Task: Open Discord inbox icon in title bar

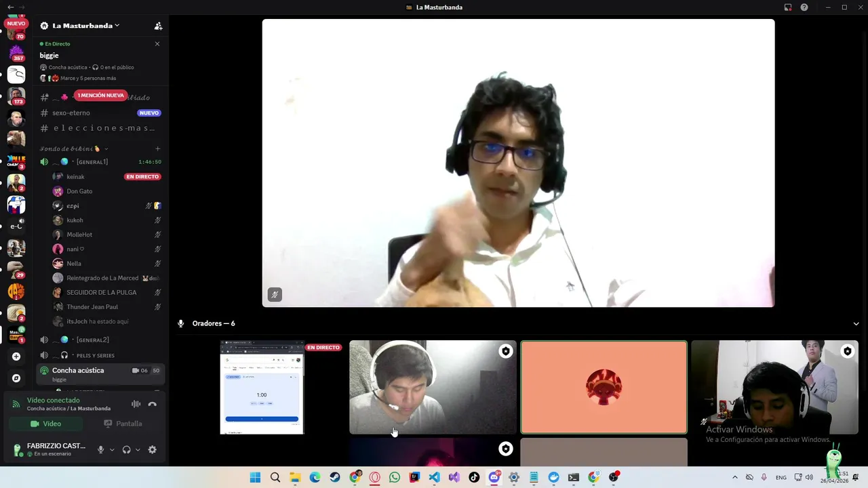Action: tap(788, 7)
